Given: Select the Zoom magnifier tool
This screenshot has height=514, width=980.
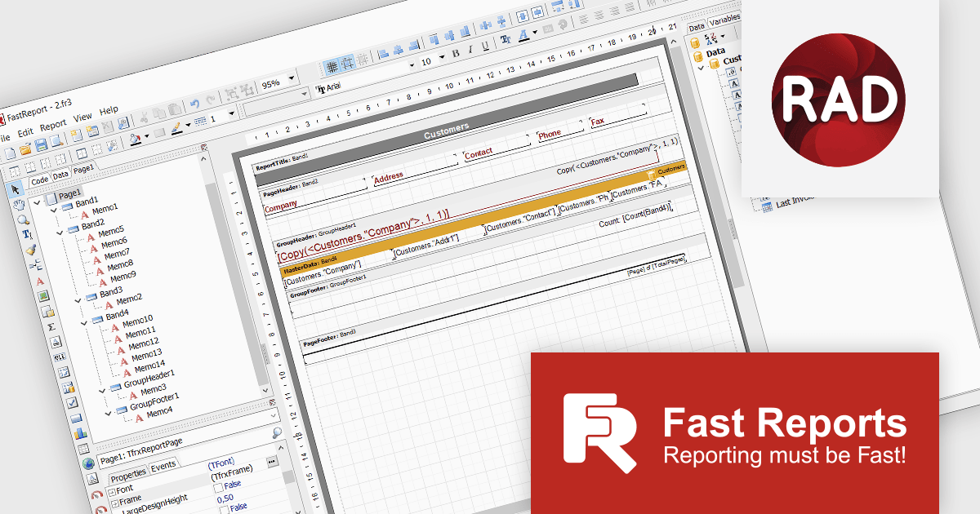Looking at the screenshot, I should 20,219.
